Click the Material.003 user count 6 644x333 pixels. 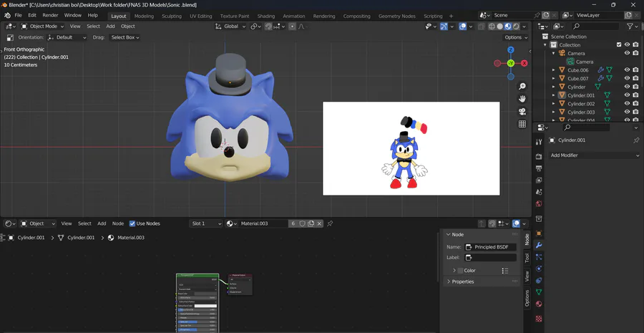(x=293, y=223)
